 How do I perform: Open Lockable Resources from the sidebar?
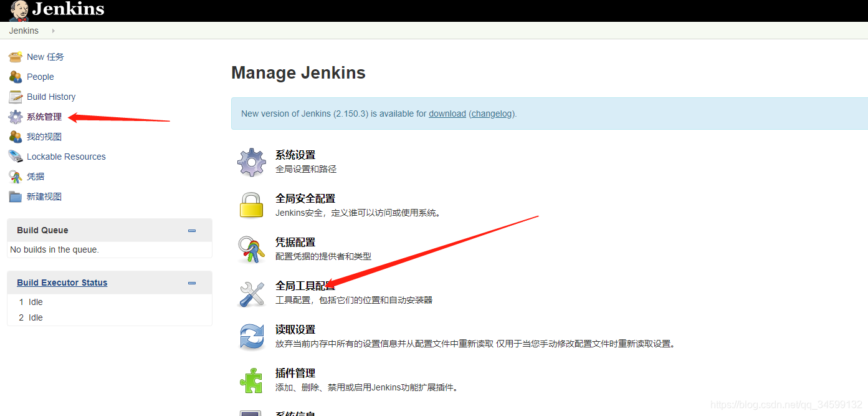click(65, 156)
